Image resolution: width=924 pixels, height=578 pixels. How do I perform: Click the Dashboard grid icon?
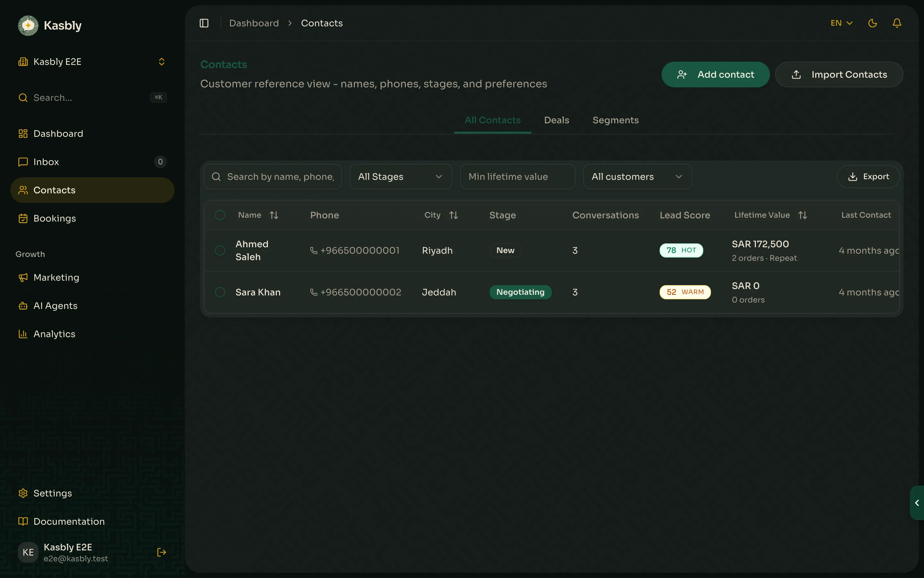[23, 133]
